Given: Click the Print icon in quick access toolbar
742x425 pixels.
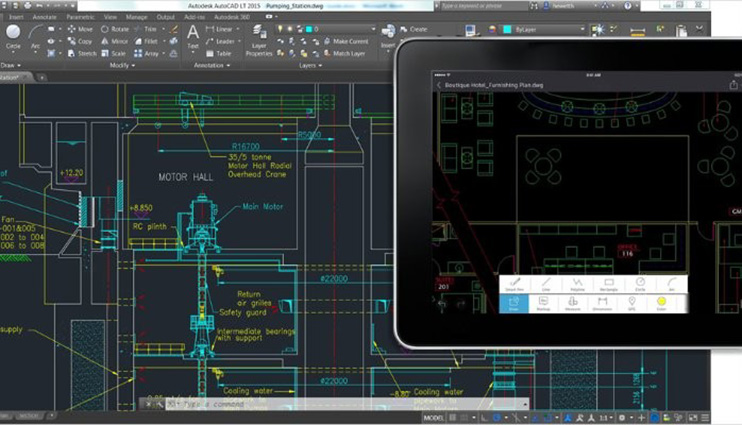Looking at the screenshot, I should point(27,5).
